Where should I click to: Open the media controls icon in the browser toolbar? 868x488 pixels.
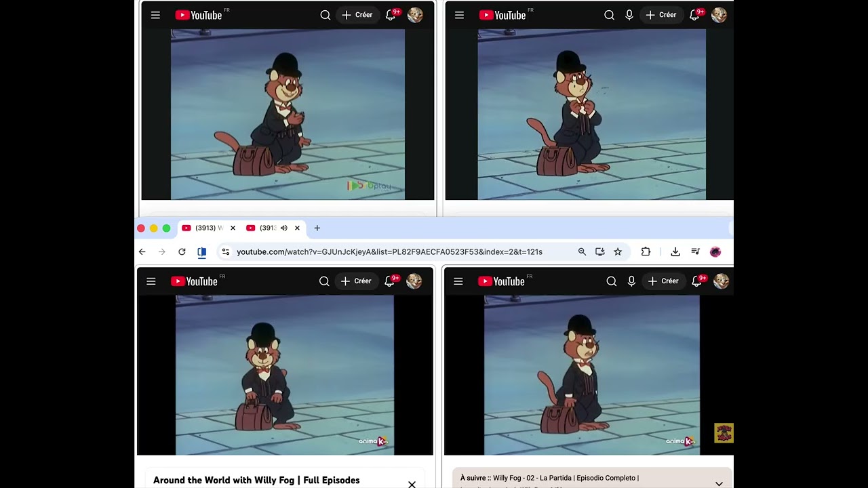tap(695, 251)
